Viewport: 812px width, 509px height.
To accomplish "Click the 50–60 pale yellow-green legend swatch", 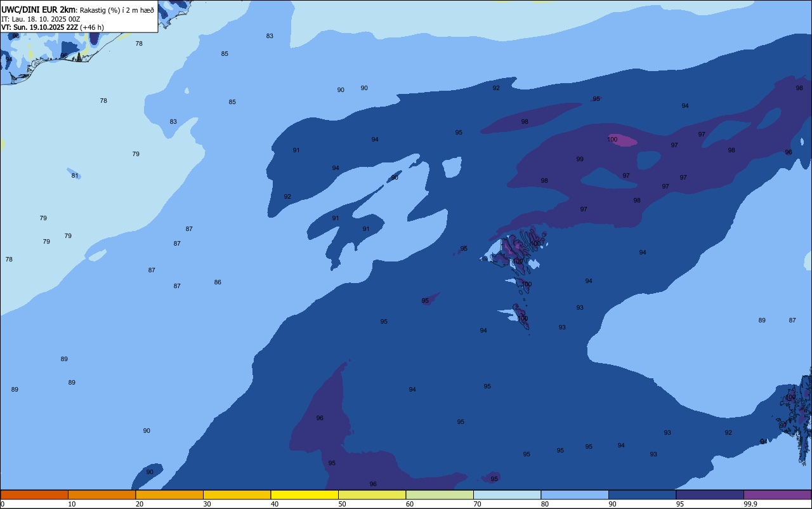I will point(372,494).
